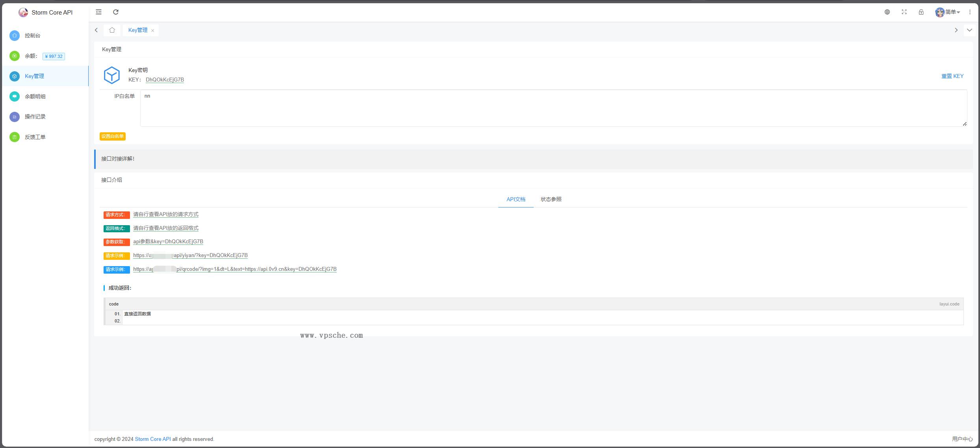Click the 重置 KEY link
This screenshot has height=448, width=980.
tap(952, 76)
